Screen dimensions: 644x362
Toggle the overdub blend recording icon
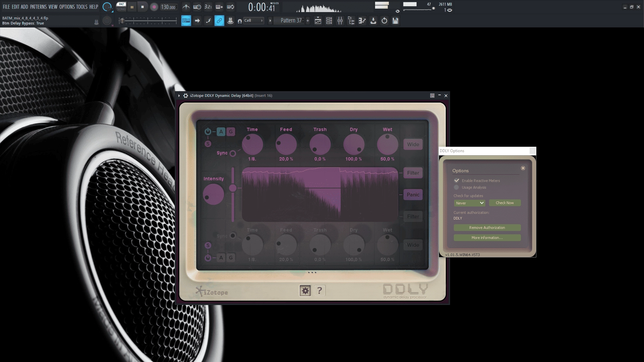(x=219, y=7)
